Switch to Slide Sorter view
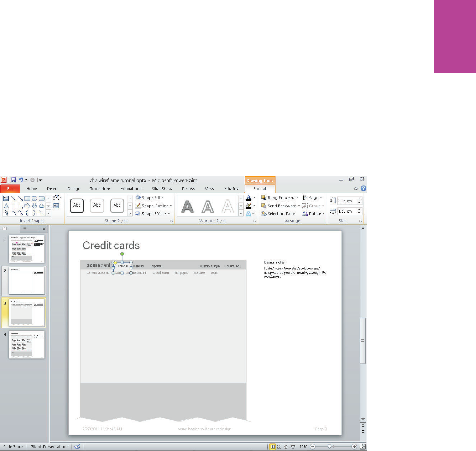 click(279, 447)
